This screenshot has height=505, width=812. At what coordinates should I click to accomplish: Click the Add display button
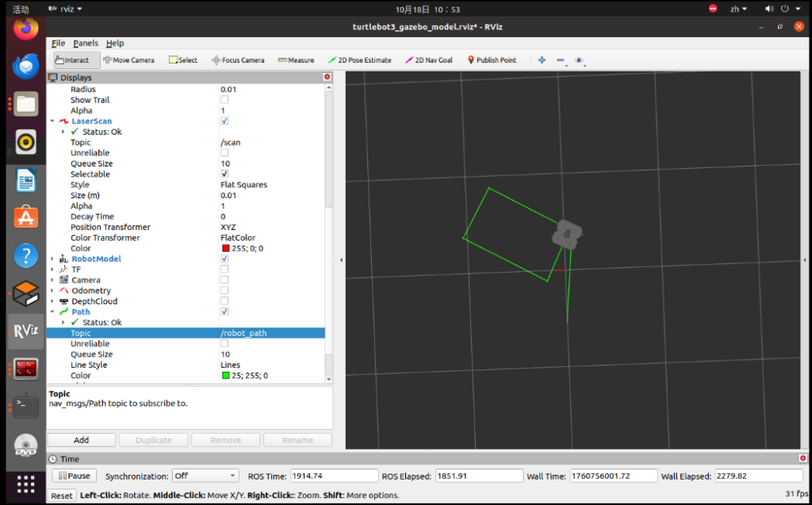click(82, 440)
